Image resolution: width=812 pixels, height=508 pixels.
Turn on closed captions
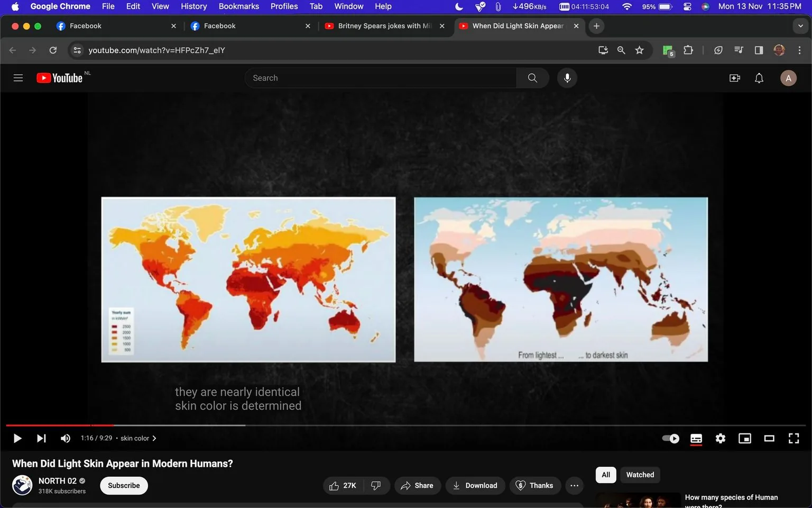coord(696,438)
